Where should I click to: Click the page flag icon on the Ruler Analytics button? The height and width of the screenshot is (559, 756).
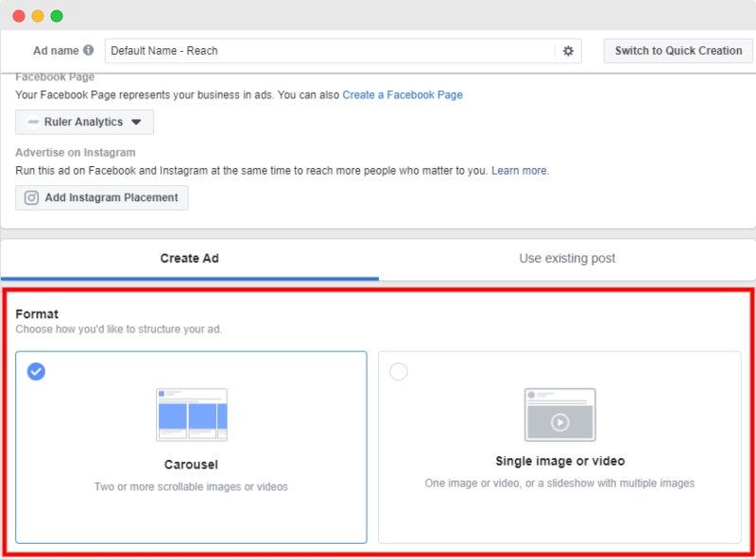[x=32, y=122]
